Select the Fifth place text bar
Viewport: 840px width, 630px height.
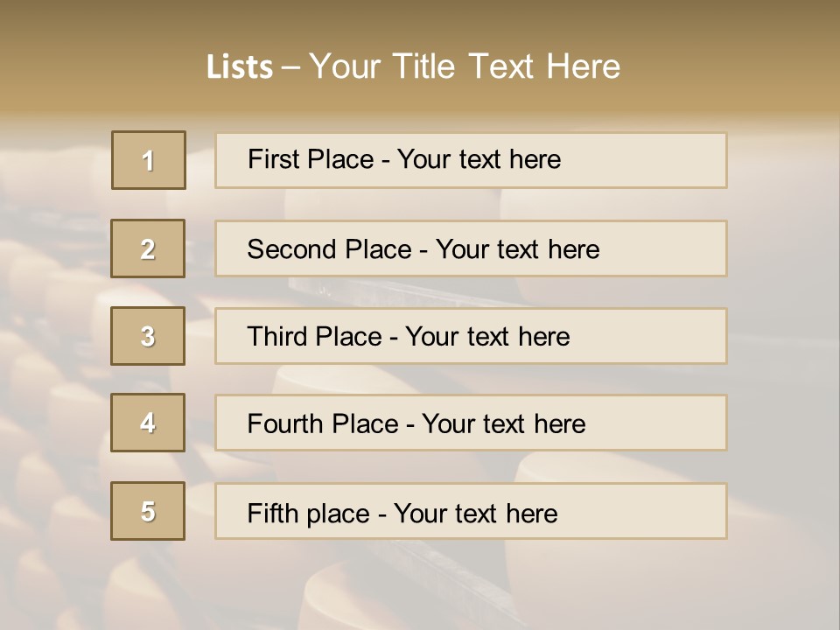pyautogui.click(x=471, y=511)
